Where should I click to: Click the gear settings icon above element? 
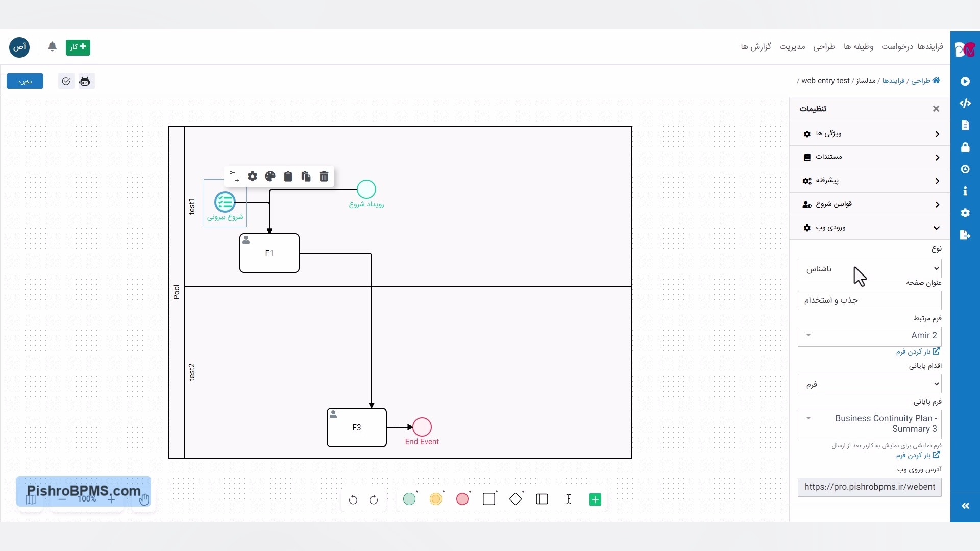coord(252,177)
